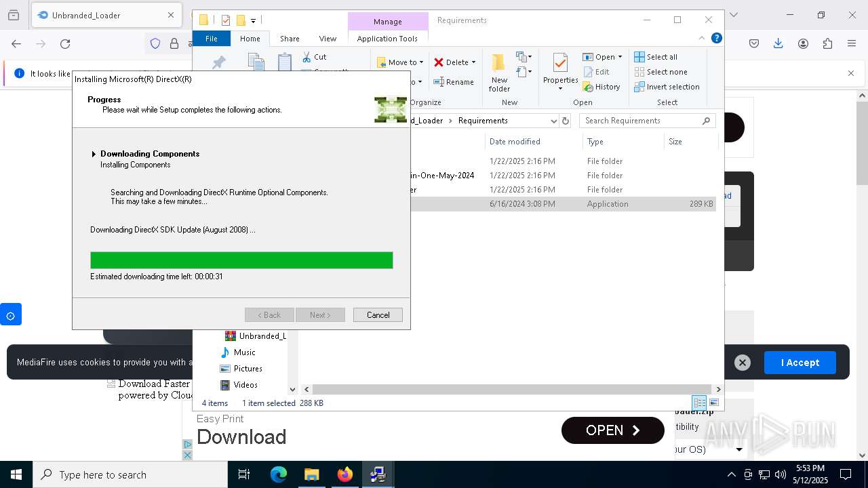Screen dimensions: 868x488
Task: Expand the address bar history dropdown
Action: tap(554, 121)
